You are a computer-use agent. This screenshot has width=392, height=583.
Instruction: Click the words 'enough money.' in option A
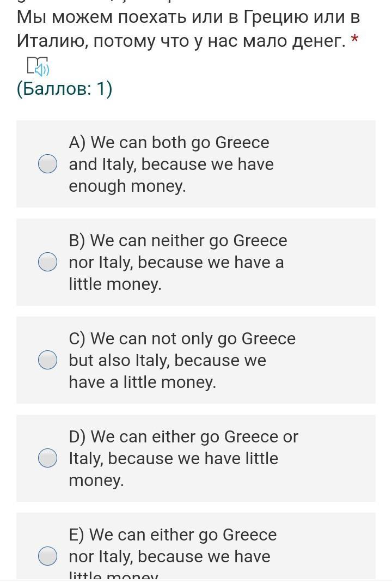coord(127,186)
